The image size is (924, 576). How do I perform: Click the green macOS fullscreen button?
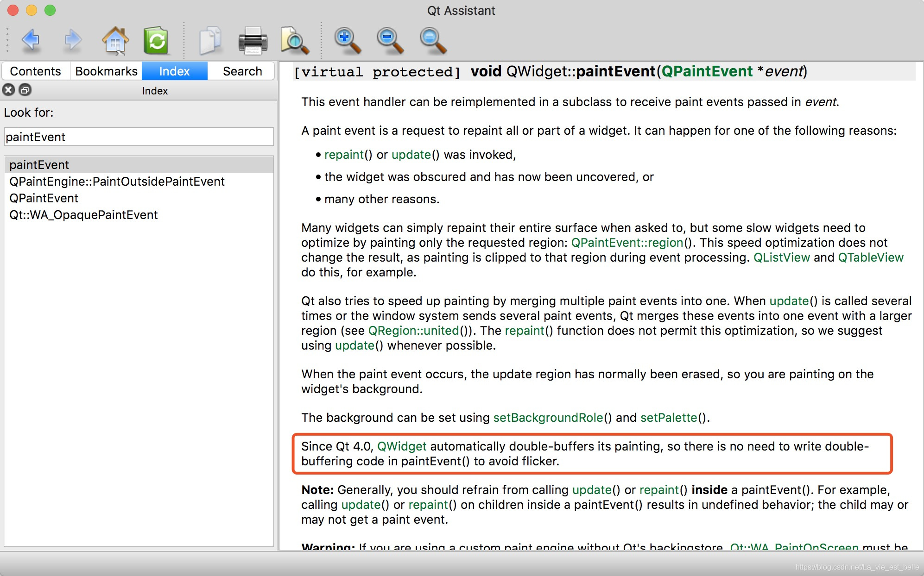pos(50,10)
